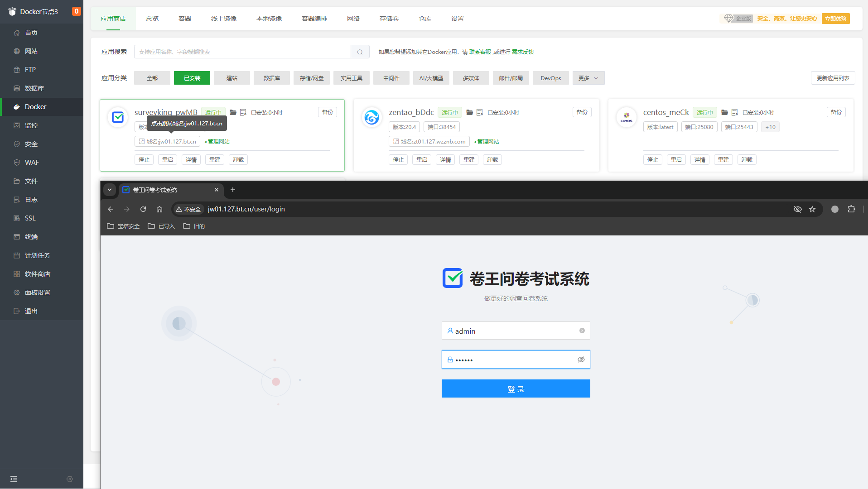Rebuild the zentao_bDdc app
Screen dimensions: 868x489
coord(469,160)
